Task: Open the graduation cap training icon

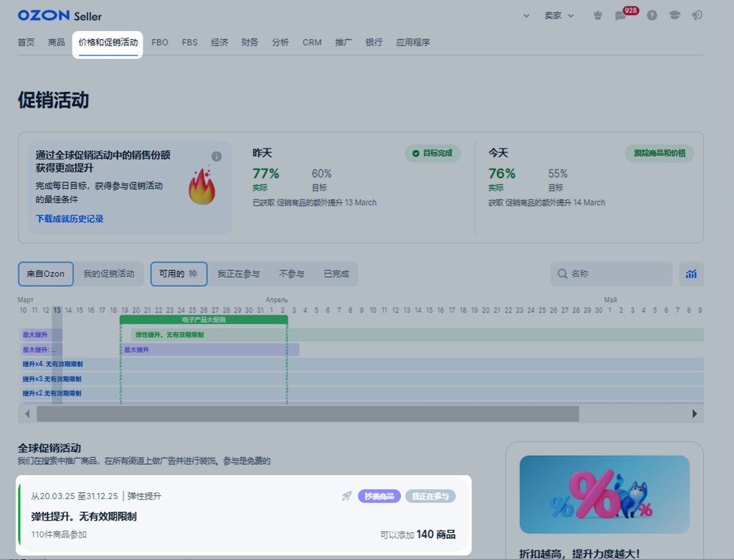Action: pos(674,16)
